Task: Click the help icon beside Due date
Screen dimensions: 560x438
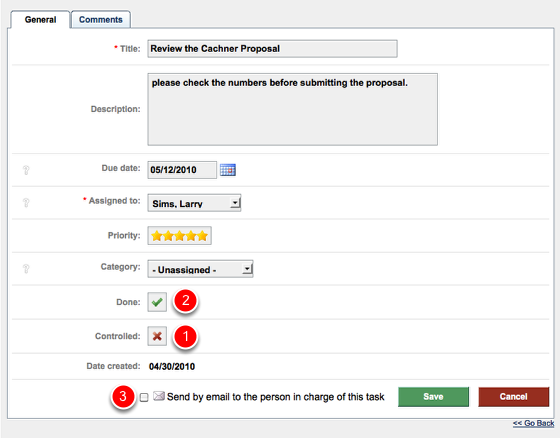Action: pyautogui.click(x=26, y=170)
